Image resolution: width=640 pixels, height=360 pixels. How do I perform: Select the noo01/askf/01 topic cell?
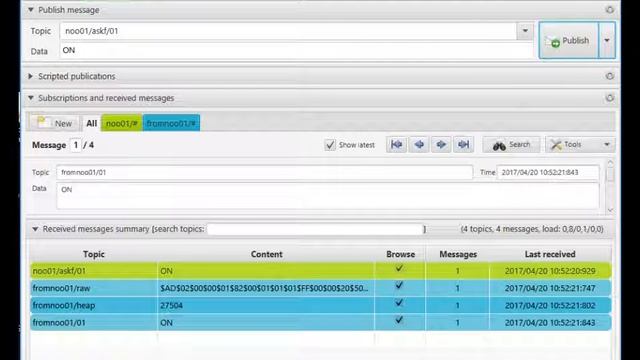click(x=93, y=271)
